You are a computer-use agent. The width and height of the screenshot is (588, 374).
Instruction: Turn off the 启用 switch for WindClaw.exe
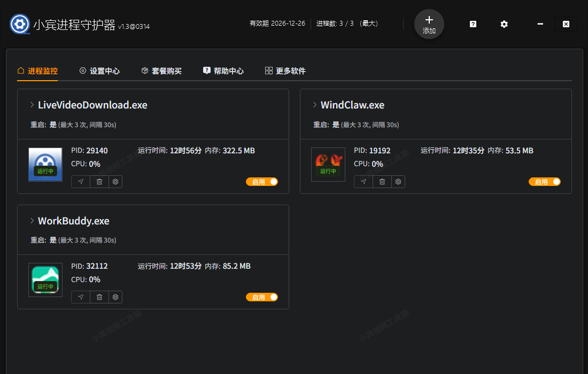545,182
